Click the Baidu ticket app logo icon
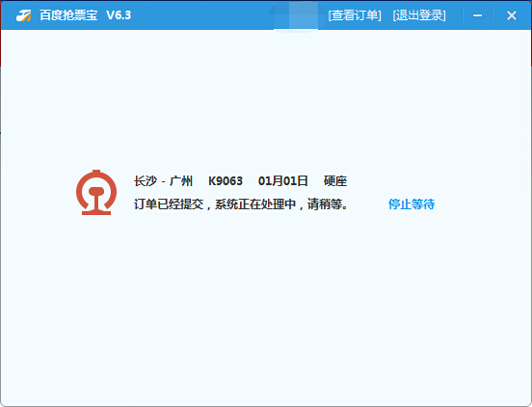The image size is (532, 407). (x=24, y=15)
